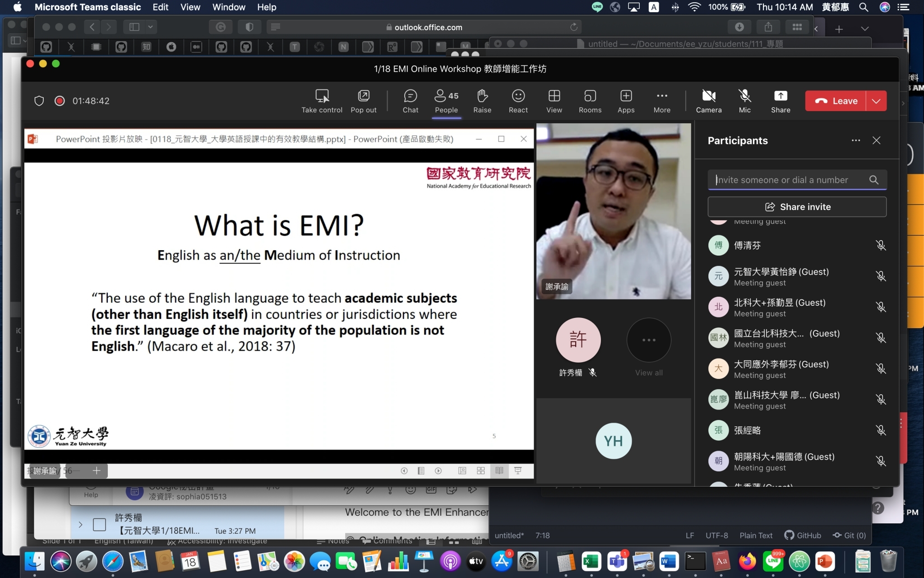Click the View all participants circle

[x=649, y=340]
